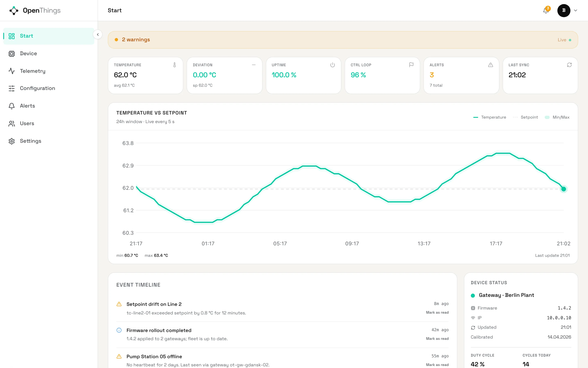Click the OpenThings logo icon
Screen dimensions: 588x368
click(14, 10)
